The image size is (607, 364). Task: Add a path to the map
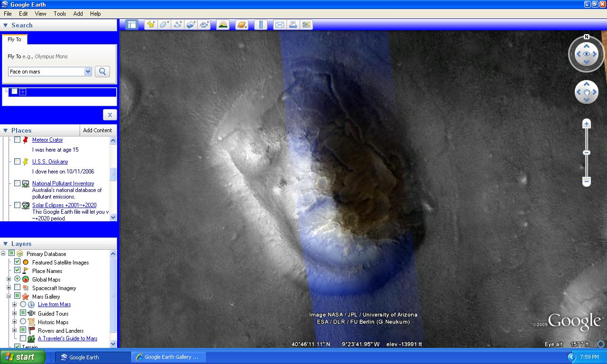pyautogui.click(x=177, y=25)
